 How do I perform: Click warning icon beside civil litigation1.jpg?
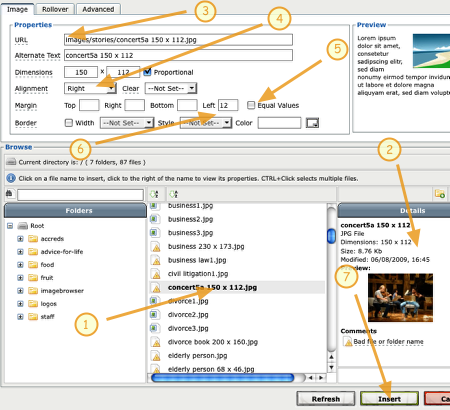[x=155, y=274]
